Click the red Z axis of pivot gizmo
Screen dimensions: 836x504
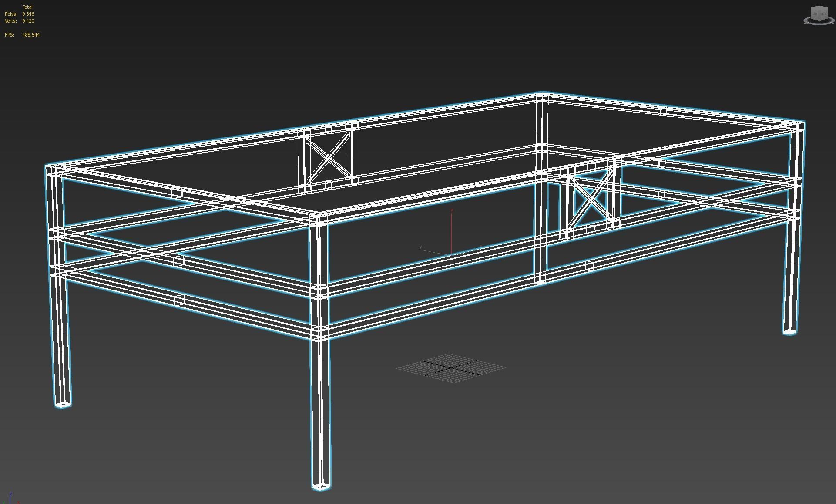(452, 231)
